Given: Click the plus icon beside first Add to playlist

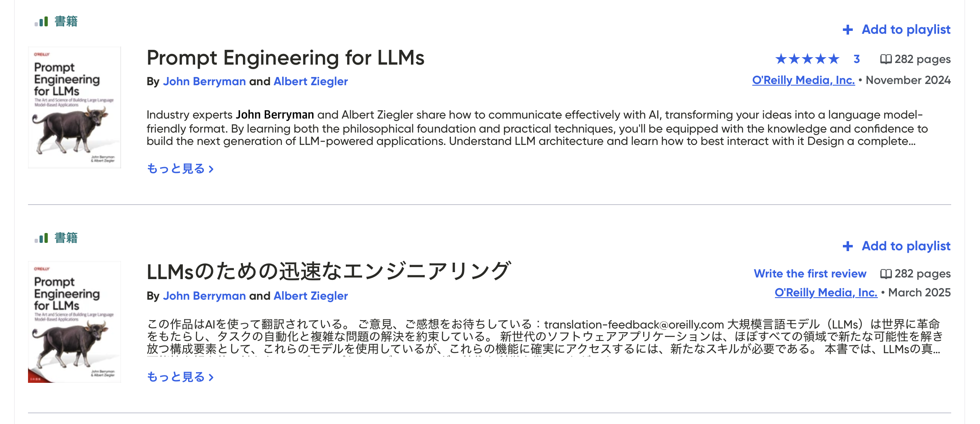Looking at the screenshot, I should [847, 30].
